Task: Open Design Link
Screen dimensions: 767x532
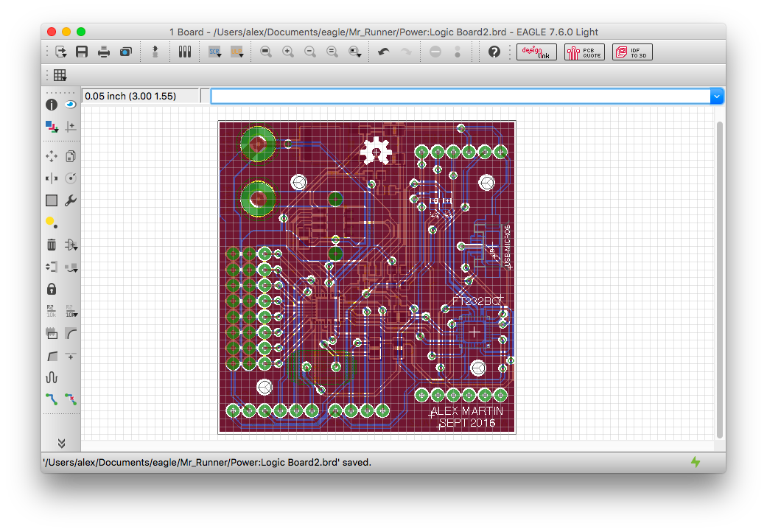Action: tap(536, 52)
